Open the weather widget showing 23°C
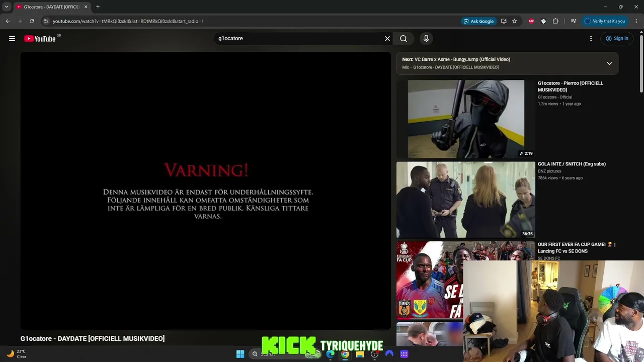Image resolution: width=644 pixels, height=362 pixels. (x=17, y=354)
